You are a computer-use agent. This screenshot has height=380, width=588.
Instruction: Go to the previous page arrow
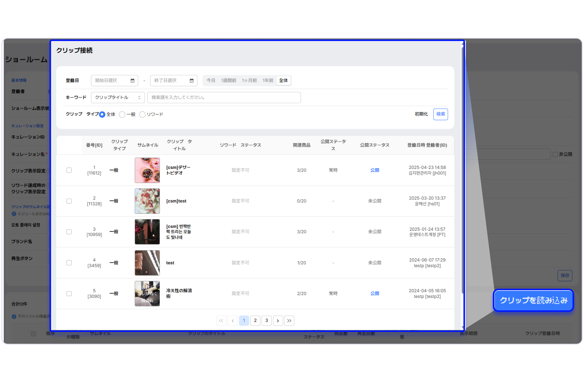pyautogui.click(x=232, y=321)
